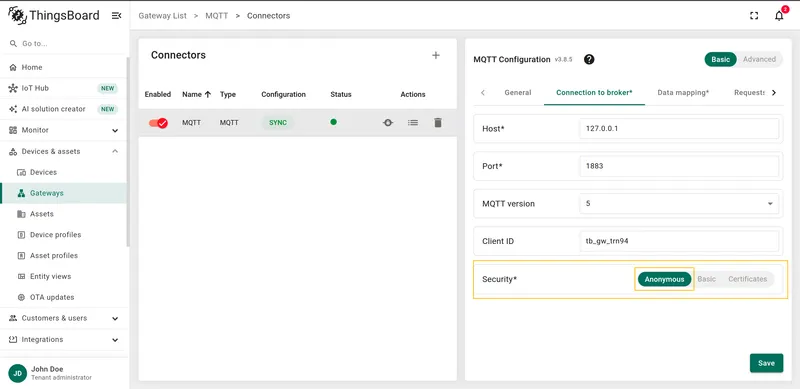The height and width of the screenshot is (389, 800).
Task: Open the MQTT version dropdown
Action: click(x=679, y=204)
